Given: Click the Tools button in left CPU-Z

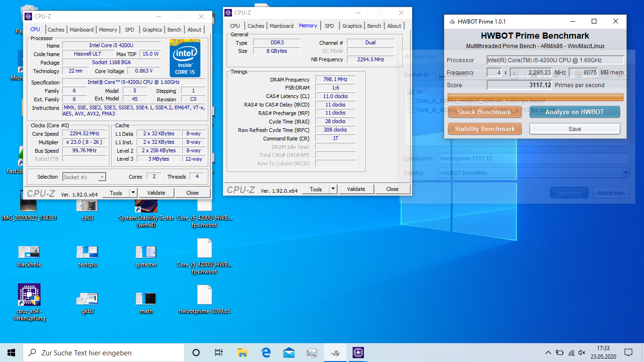Looking at the screenshot, I should pyautogui.click(x=116, y=193).
